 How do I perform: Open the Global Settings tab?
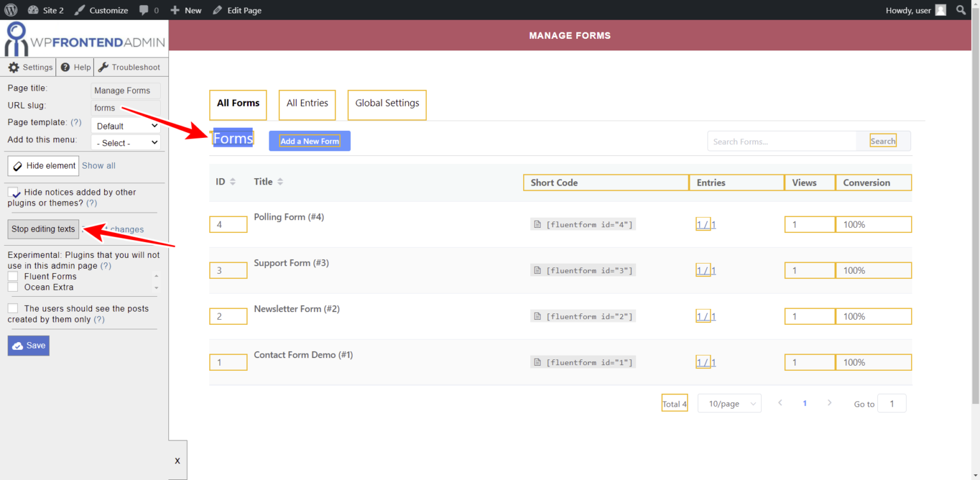pyautogui.click(x=387, y=104)
